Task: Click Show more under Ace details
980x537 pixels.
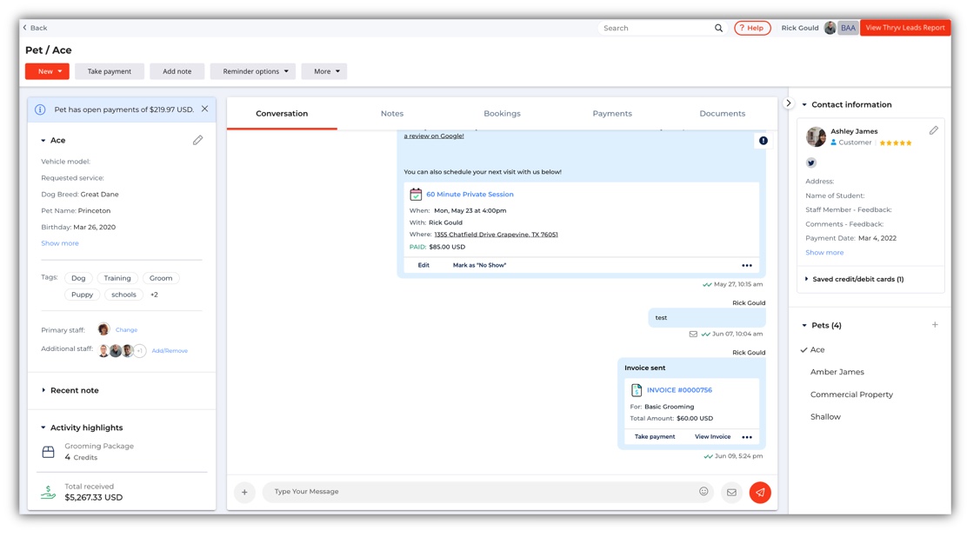Action: click(60, 243)
